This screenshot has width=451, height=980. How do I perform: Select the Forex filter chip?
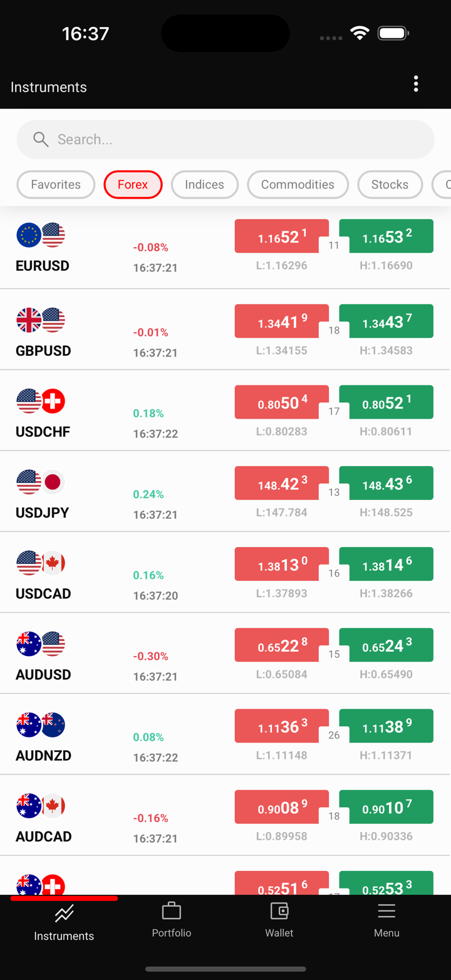[133, 185]
